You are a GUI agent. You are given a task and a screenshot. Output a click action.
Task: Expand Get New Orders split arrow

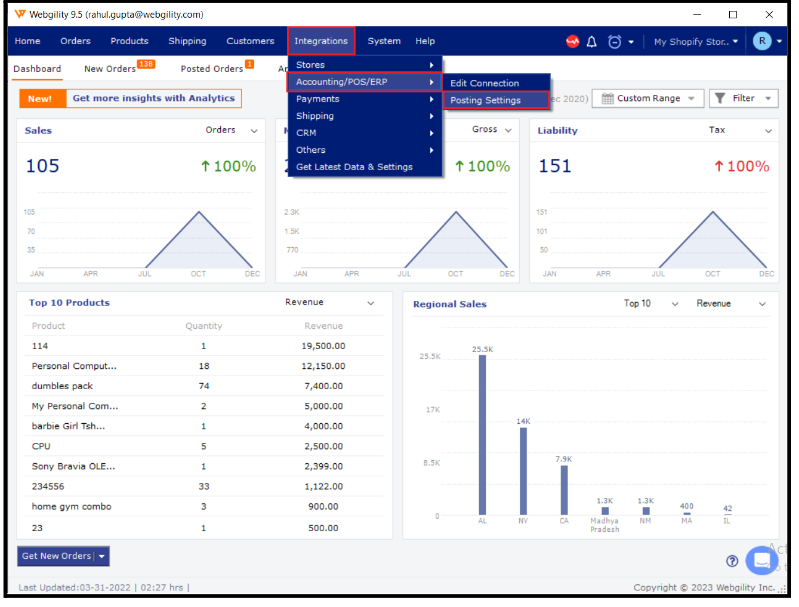coord(102,557)
